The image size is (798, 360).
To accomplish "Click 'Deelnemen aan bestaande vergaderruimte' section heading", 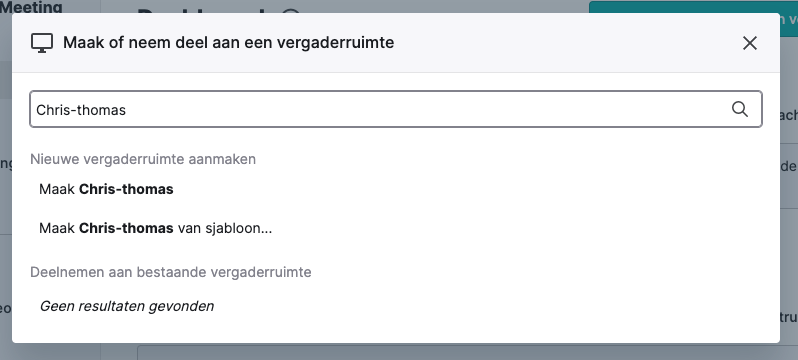I will point(170,272).
